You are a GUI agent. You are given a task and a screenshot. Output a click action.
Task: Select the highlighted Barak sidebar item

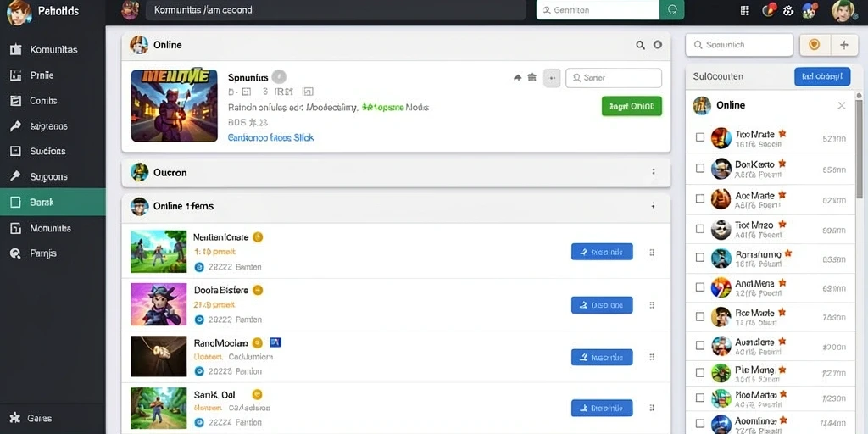53,202
